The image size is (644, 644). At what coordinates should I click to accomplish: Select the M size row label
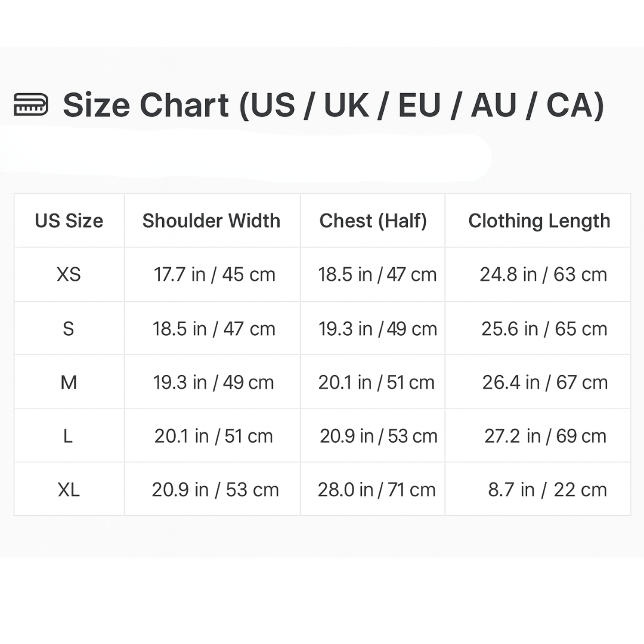69,382
